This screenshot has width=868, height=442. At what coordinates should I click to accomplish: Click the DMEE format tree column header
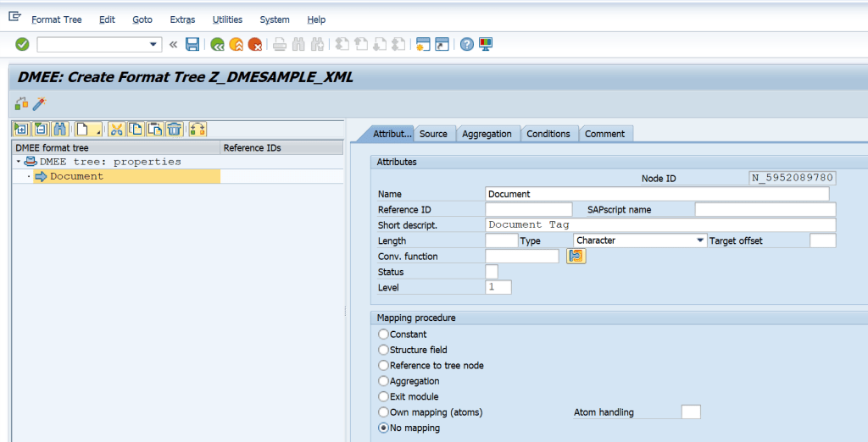click(x=116, y=147)
